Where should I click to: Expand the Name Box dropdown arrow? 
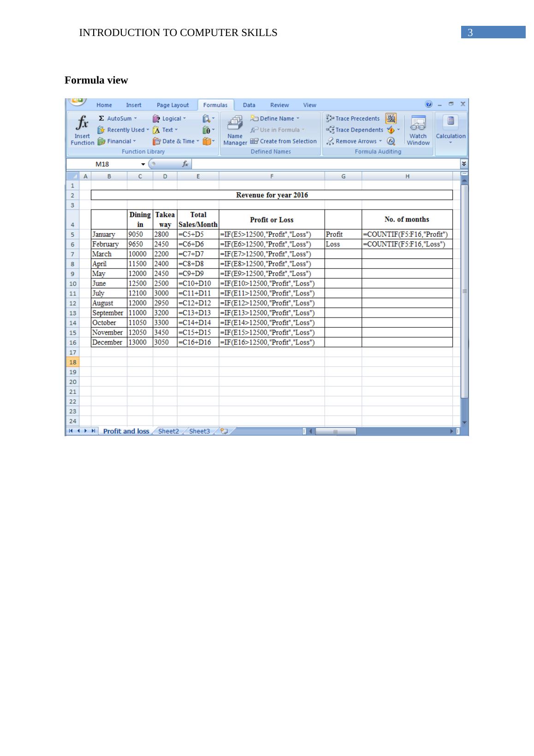point(143,164)
